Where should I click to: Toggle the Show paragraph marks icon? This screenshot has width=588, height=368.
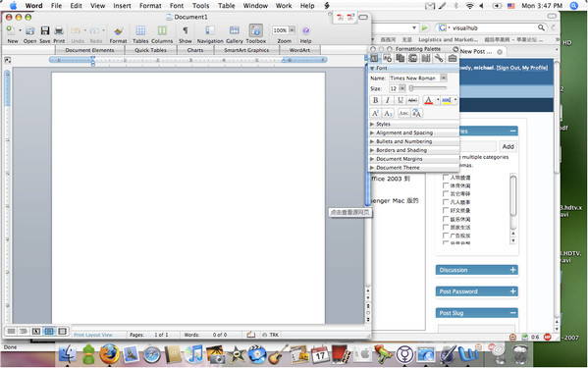(185, 30)
